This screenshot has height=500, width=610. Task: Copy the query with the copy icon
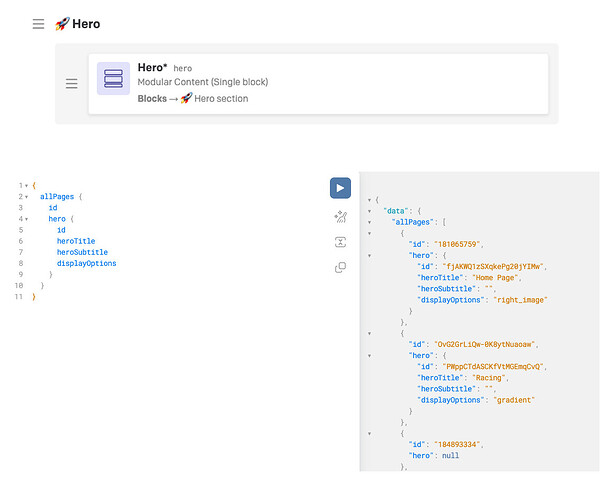(340, 267)
